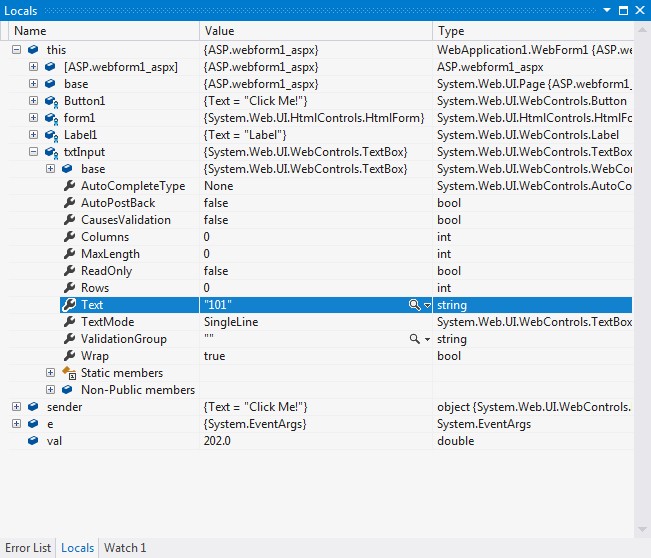The height and width of the screenshot is (558, 651).
Task: Open the magnifier visualizer for ValidationGroup
Action: (x=414, y=339)
